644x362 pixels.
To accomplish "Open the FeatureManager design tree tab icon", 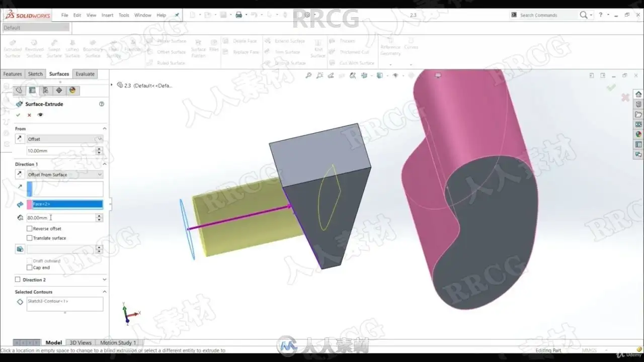I will tap(19, 90).
